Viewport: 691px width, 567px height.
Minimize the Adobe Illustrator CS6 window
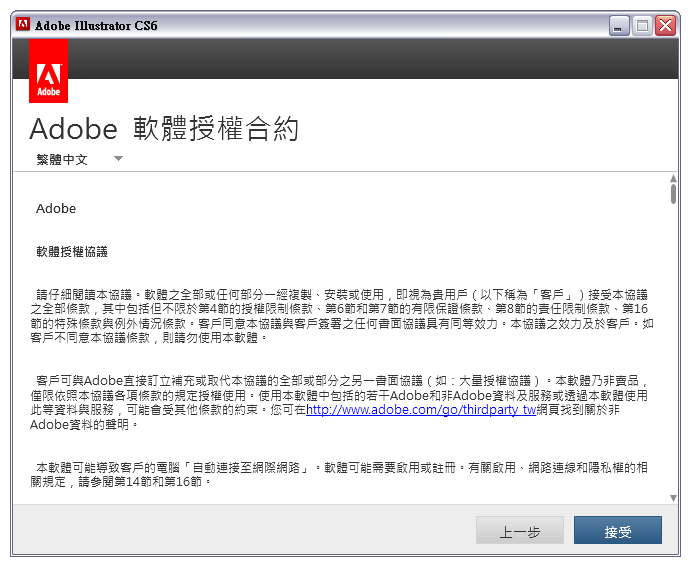pos(619,26)
